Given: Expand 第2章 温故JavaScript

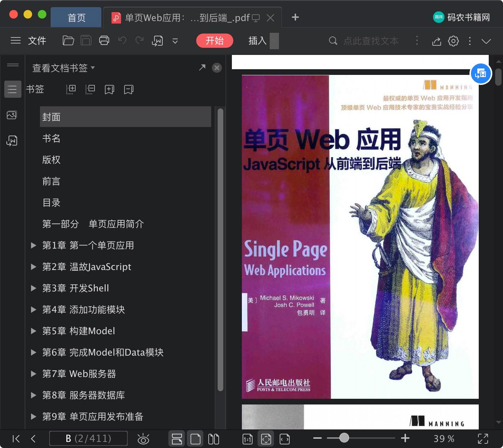Looking at the screenshot, I should click(x=34, y=267).
